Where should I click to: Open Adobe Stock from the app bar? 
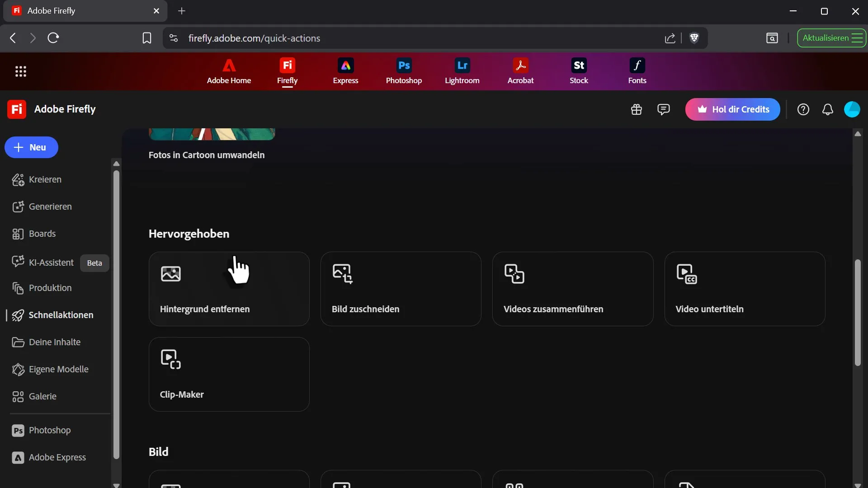[x=579, y=71]
